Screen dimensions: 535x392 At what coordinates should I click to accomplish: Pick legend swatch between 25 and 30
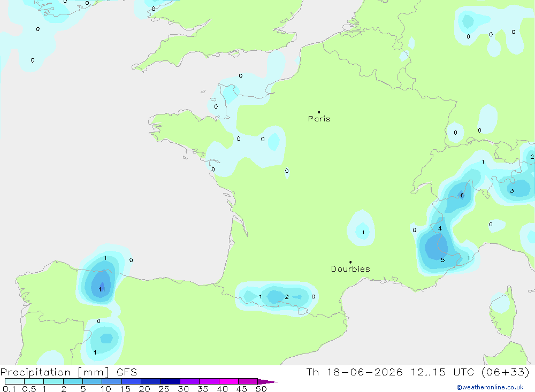coord(170,381)
